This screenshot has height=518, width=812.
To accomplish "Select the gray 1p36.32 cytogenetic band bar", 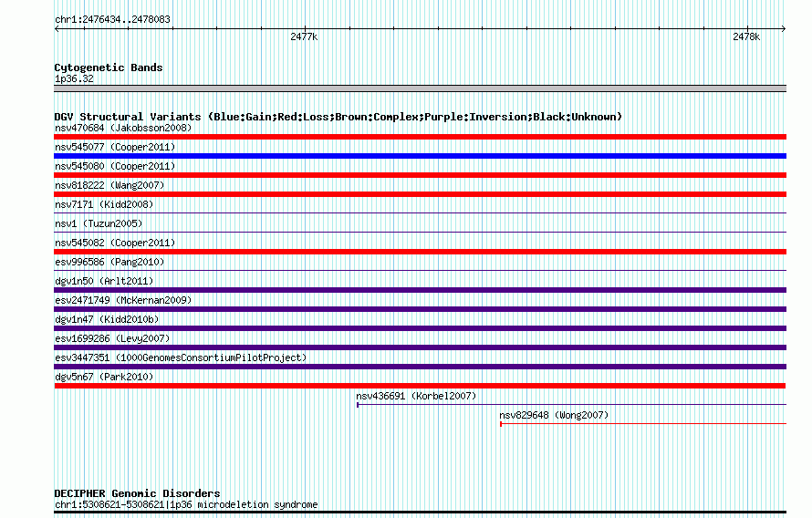I will pos(420,88).
